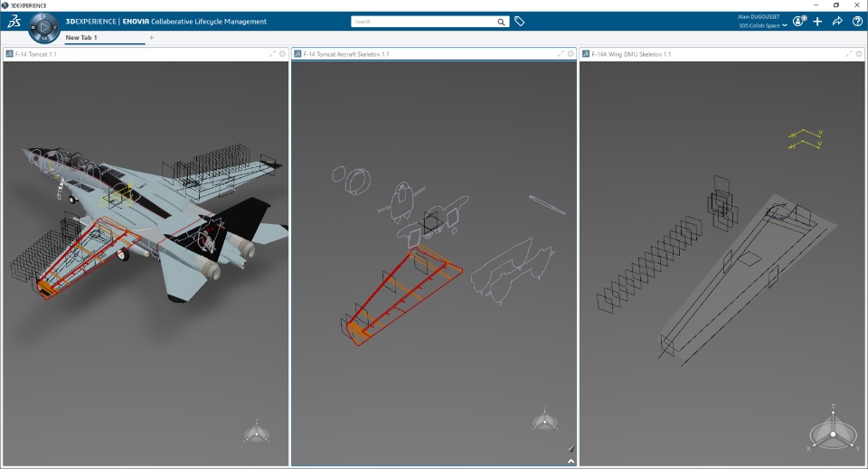Click the axis triad in the Aircraft Skeleton viewer
Image resolution: width=868 pixels, height=469 pixels.
(x=544, y=420)
